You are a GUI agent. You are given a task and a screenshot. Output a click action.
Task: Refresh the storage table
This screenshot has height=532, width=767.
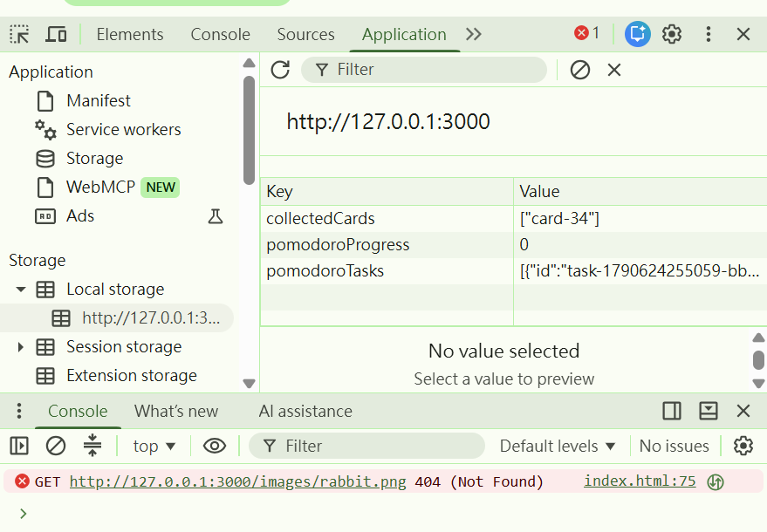point(280,70)
